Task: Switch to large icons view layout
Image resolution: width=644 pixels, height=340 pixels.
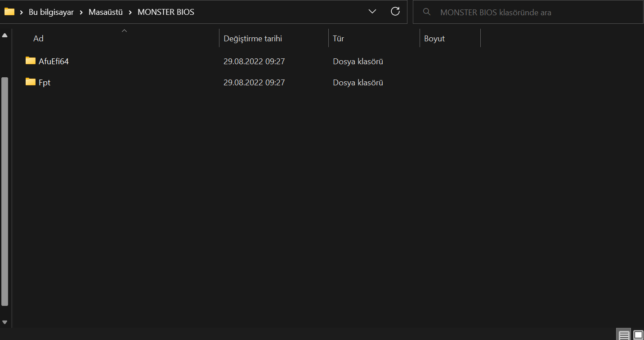Action: [x=638, y=335]
